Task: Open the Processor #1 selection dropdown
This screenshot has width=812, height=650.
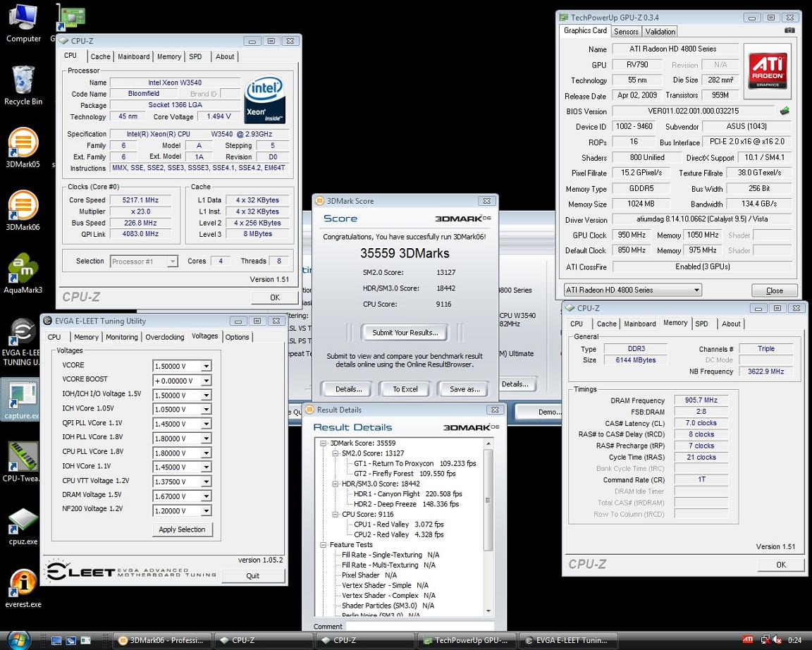Action: [x=144, y=262]
